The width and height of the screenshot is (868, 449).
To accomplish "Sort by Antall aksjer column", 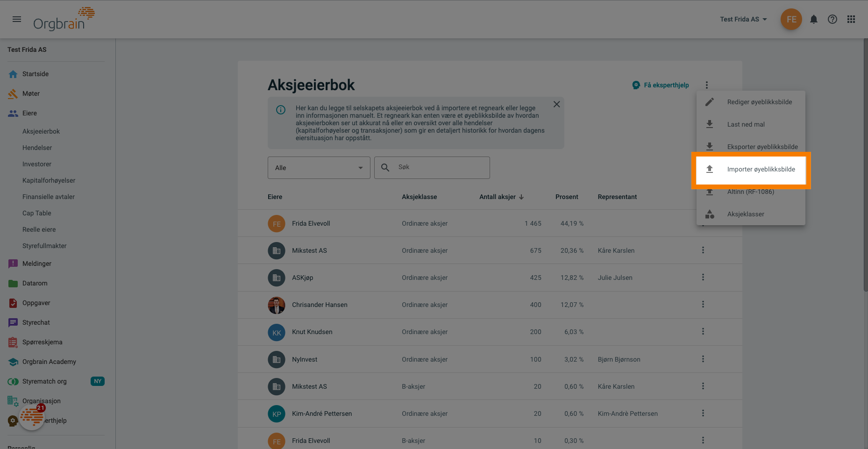I will tap(501, 197).
